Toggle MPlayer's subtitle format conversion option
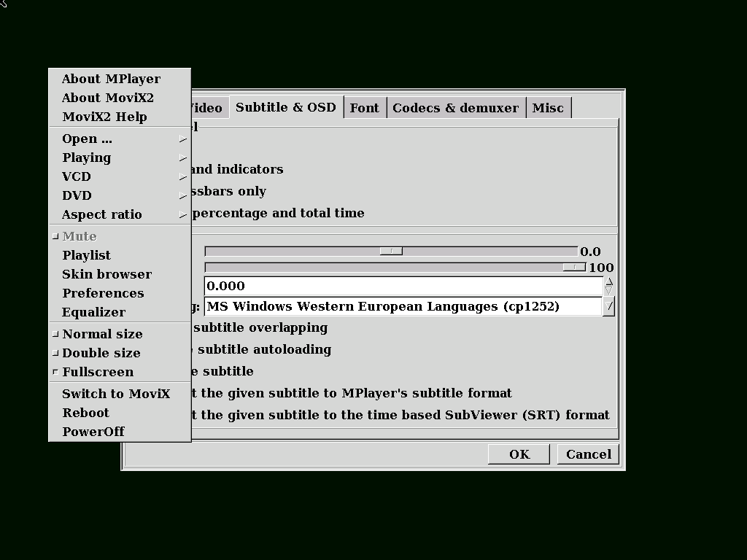747x560 pixels. pyautogui.click(x=352, y=393)
